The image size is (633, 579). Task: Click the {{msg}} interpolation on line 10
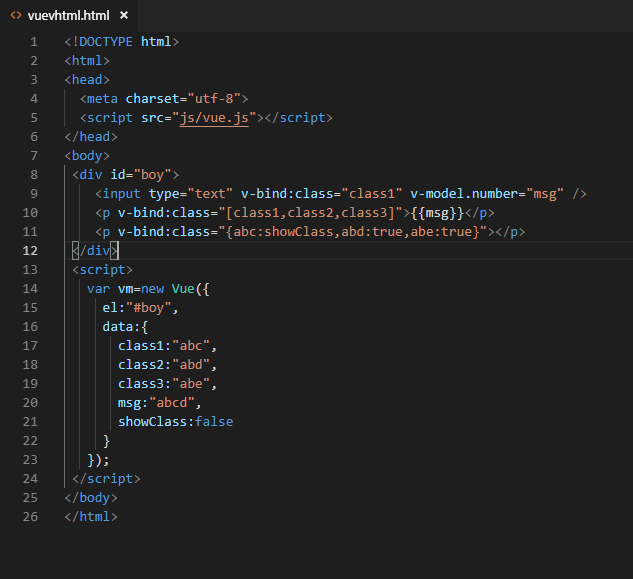pyautogui.click(x=437, y=213)
